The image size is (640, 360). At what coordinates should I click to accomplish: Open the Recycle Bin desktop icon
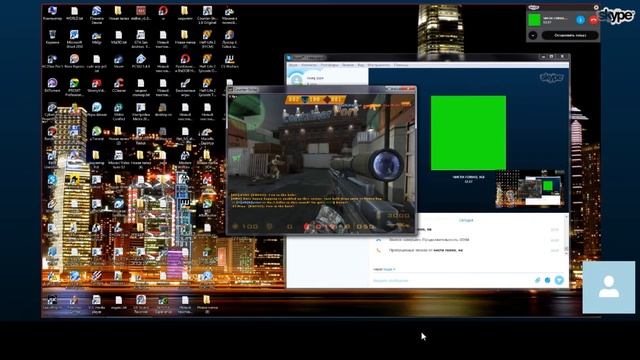tap(52, 38)
